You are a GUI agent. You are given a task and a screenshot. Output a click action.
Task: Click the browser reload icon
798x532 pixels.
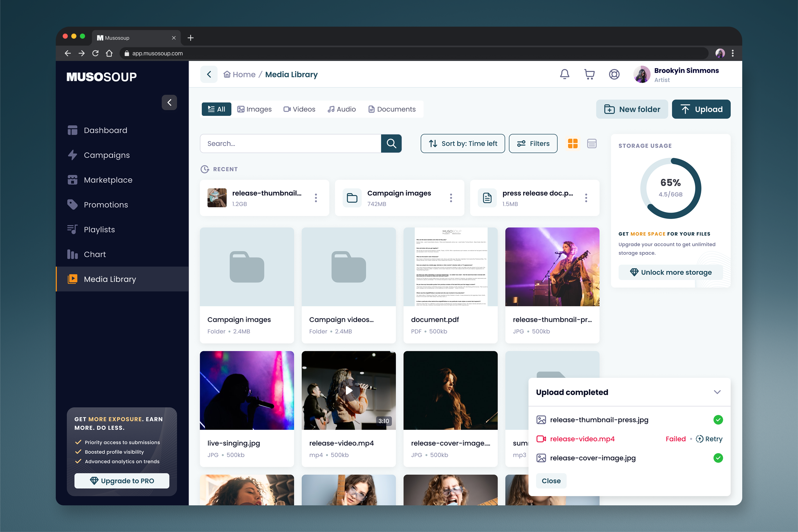tap(95, 53)
